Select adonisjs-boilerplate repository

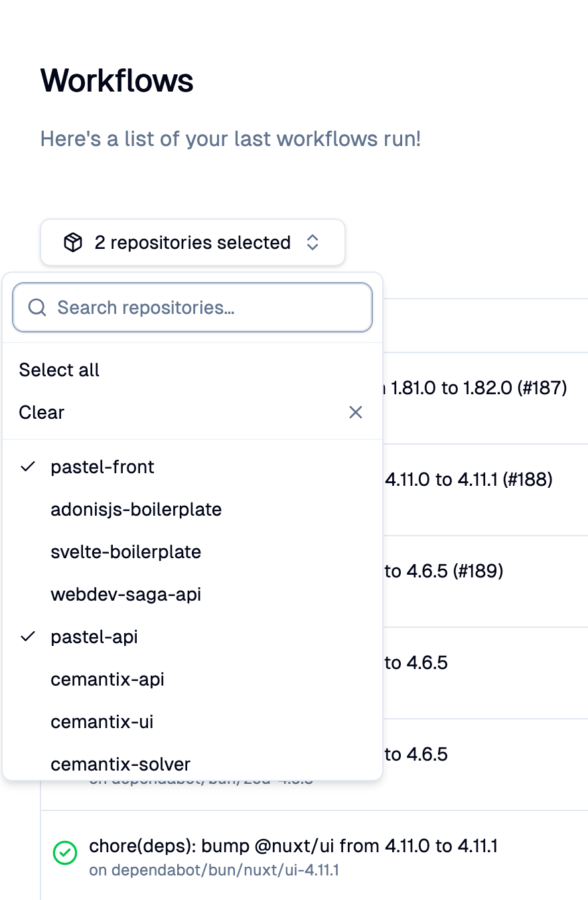(x=192, y=509)
